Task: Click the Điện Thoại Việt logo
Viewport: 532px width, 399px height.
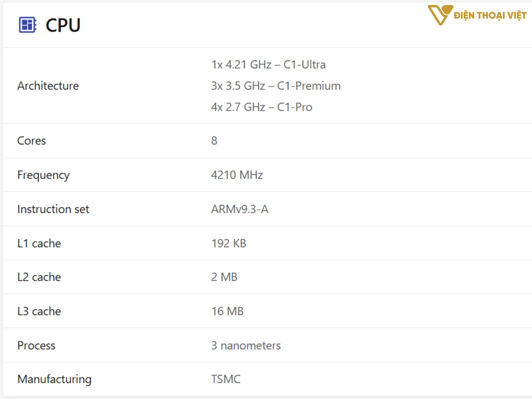Action: click(477, 15)
